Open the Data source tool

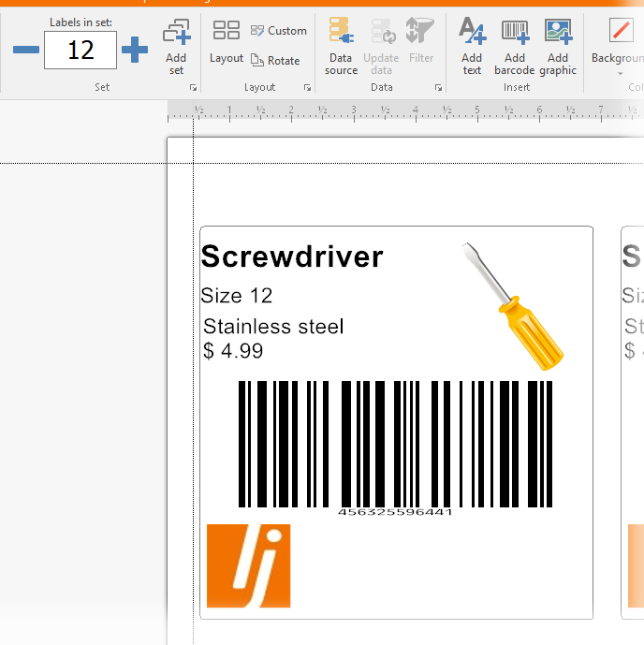click(341, 46)
